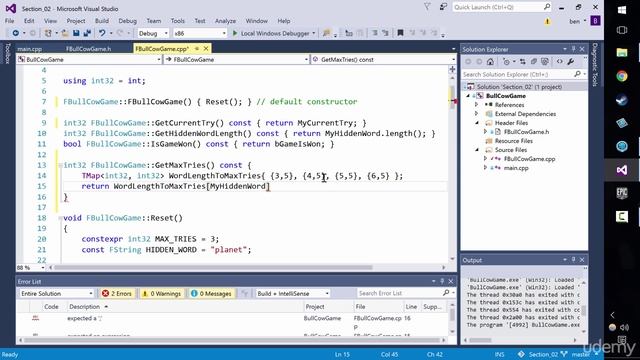Click the View Code icon in Solution Explorer
The width and height of the screenshot is (640, 360).
click(559, 62)
